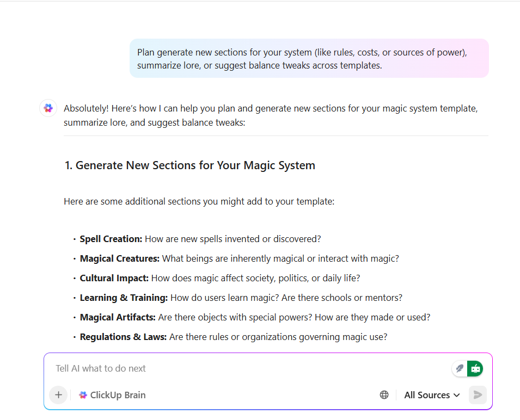Click the Learning & Training bullet
The height and width of the screenshot is (420, 520).
click(x=241, y=298)
